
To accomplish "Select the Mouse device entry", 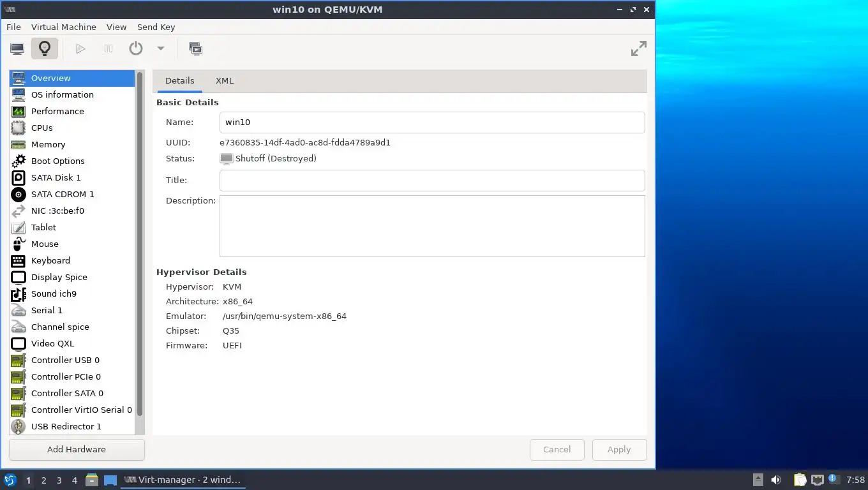I will pos(72,244).
